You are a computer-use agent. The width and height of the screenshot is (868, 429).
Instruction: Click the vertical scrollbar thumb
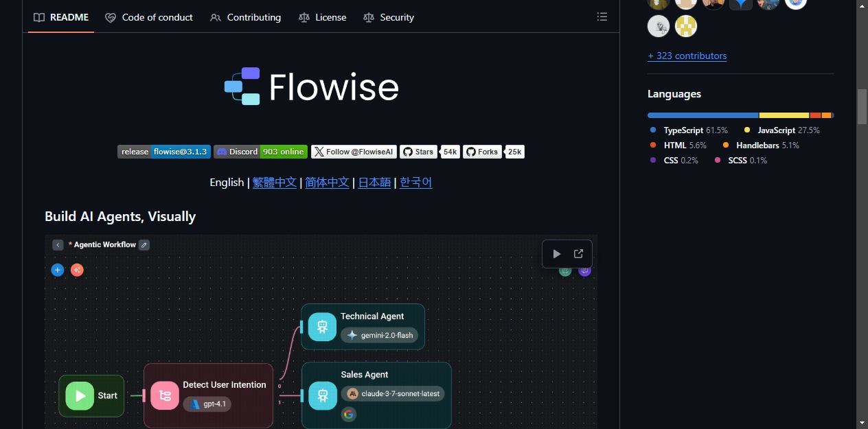click(862, 106)
